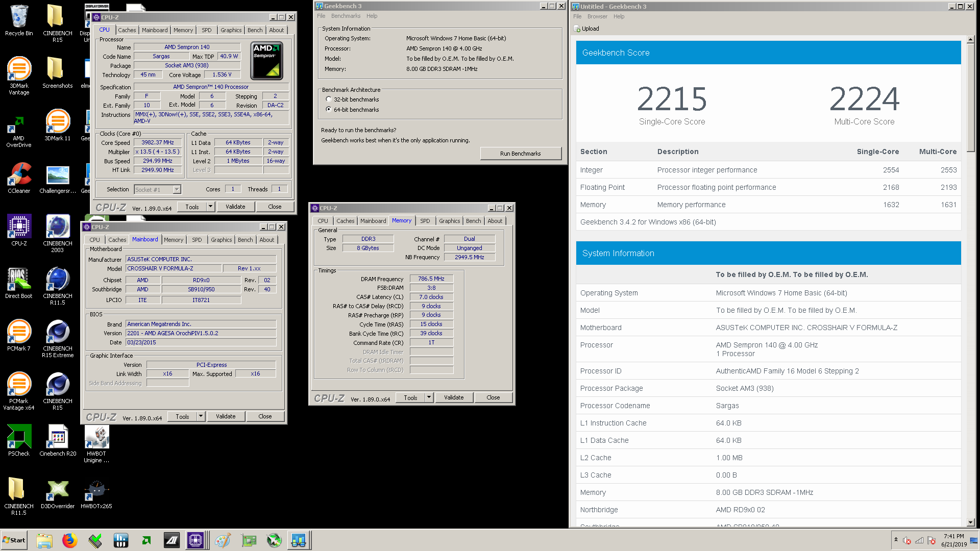Click the Windows Start button
Screen dimensions: 980x551
click(14, 540)
